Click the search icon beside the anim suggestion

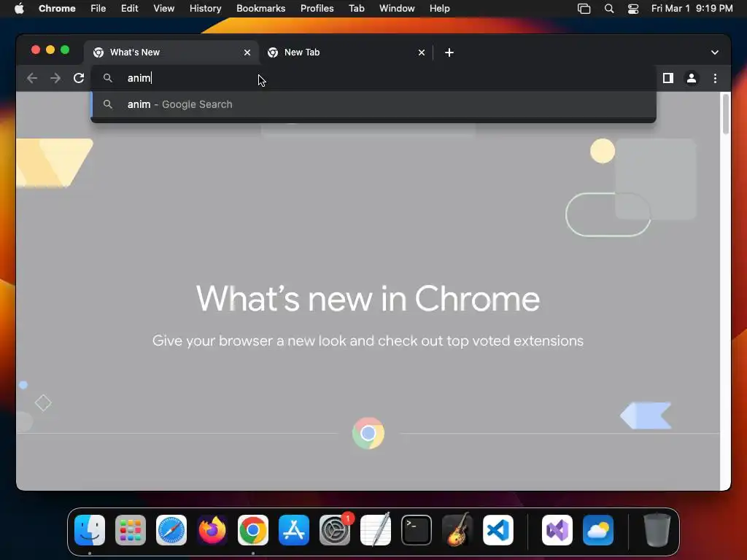[108, 104]
